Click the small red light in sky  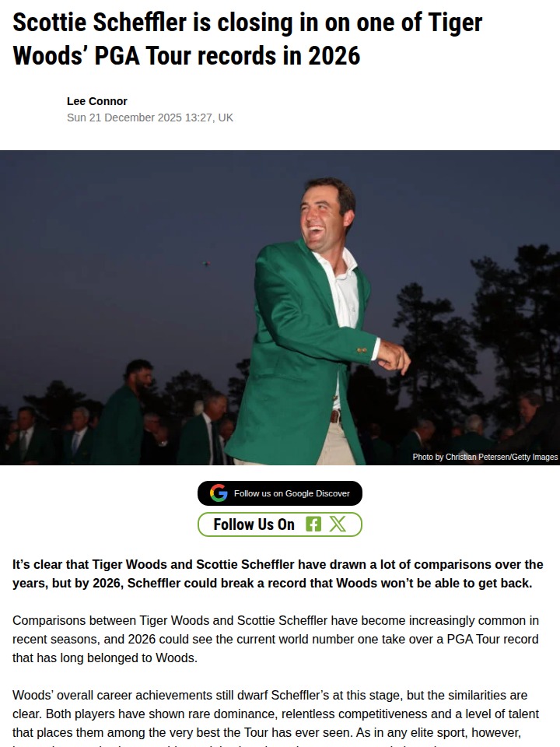tap(206, 263)
